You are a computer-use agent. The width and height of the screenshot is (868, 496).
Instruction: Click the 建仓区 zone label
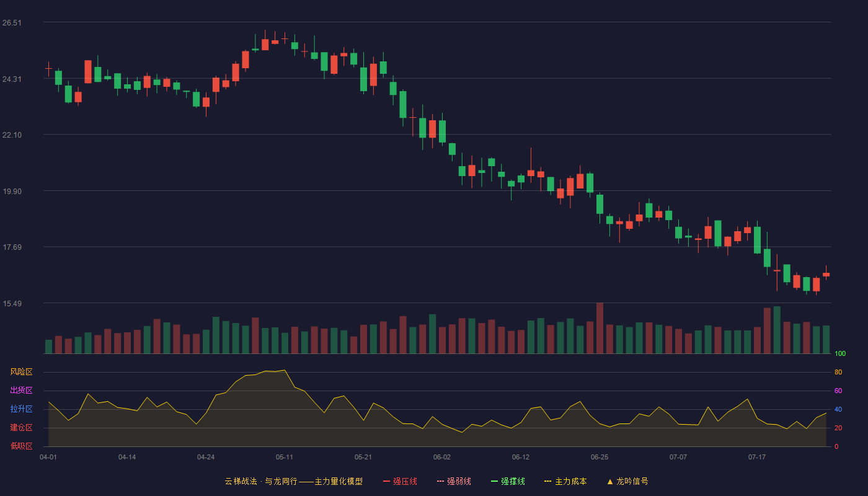[21, 428]
